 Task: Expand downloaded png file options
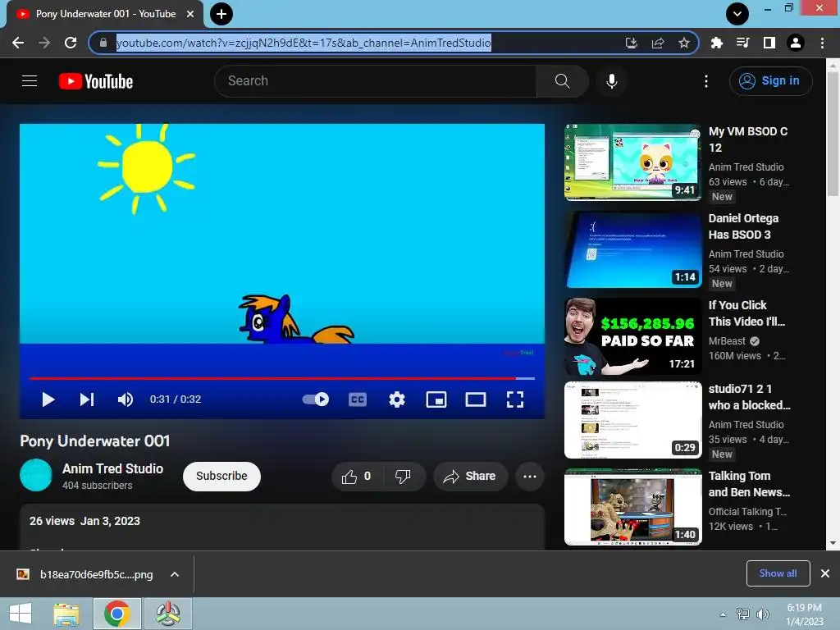pyautogui.click(x=175, y=574)
